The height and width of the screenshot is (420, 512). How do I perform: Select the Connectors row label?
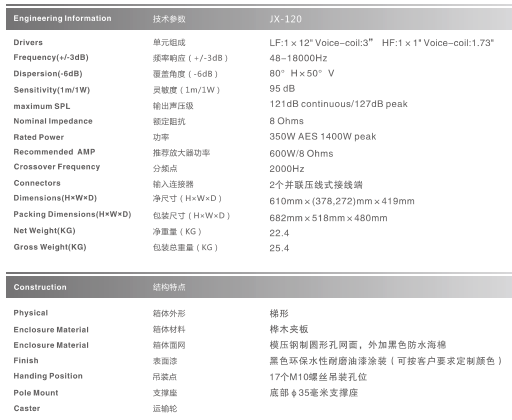[37, 183]
